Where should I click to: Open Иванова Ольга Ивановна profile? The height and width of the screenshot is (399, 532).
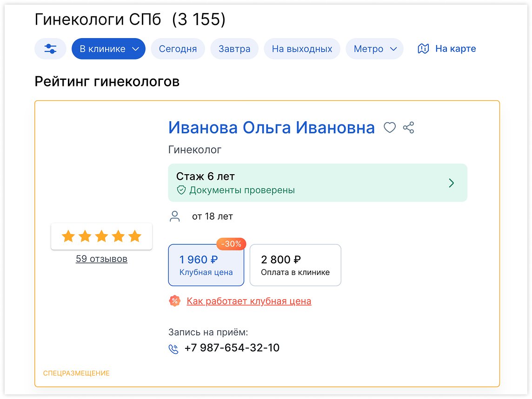coord(272,128)
